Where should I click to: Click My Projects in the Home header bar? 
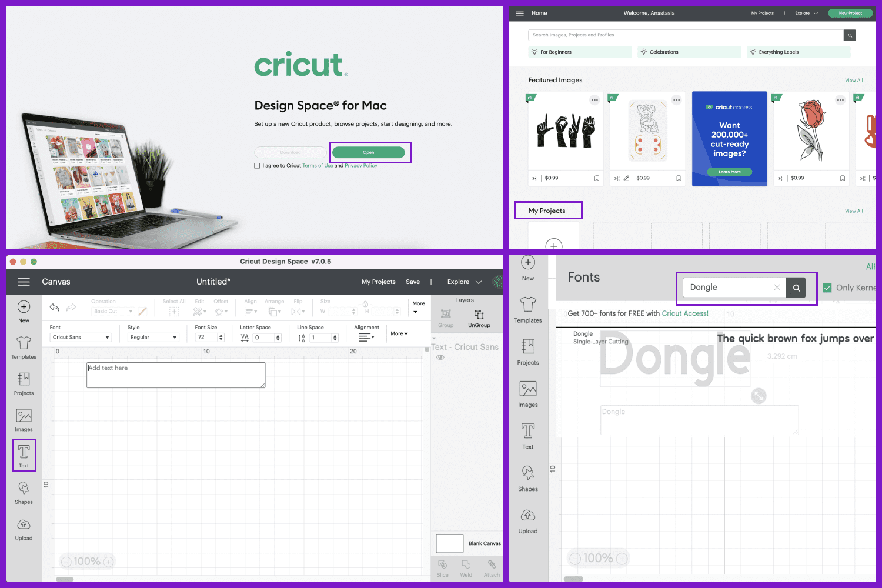click(x=762, y=13)
